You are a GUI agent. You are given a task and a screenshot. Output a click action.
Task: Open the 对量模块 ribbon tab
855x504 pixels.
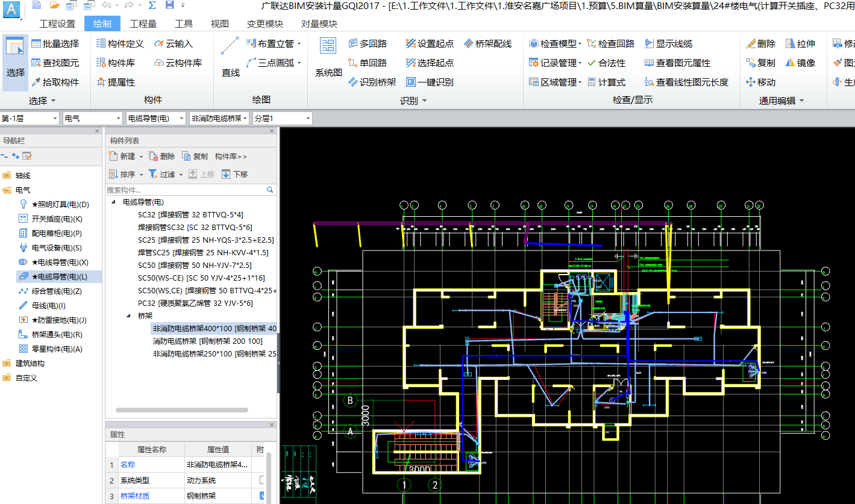pyautogui.click(x=319, y=24)
